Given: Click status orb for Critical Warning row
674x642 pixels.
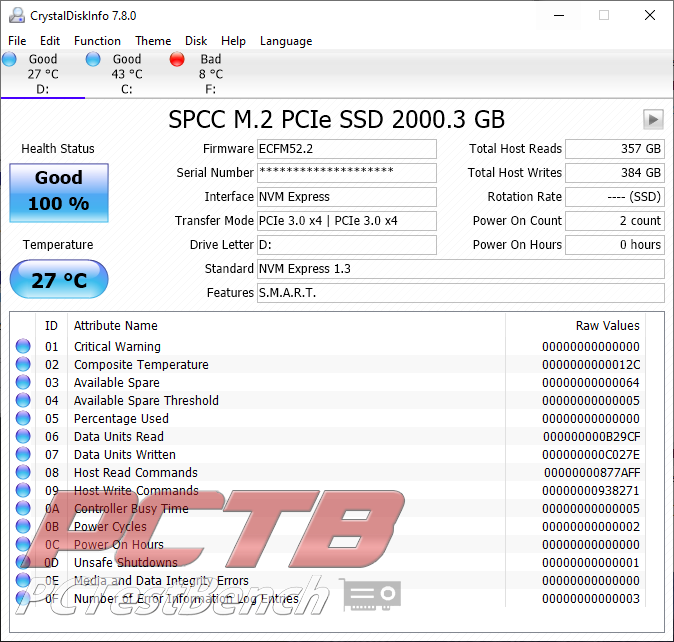Looking at the screenshot, I should click(x=23, y=346).
